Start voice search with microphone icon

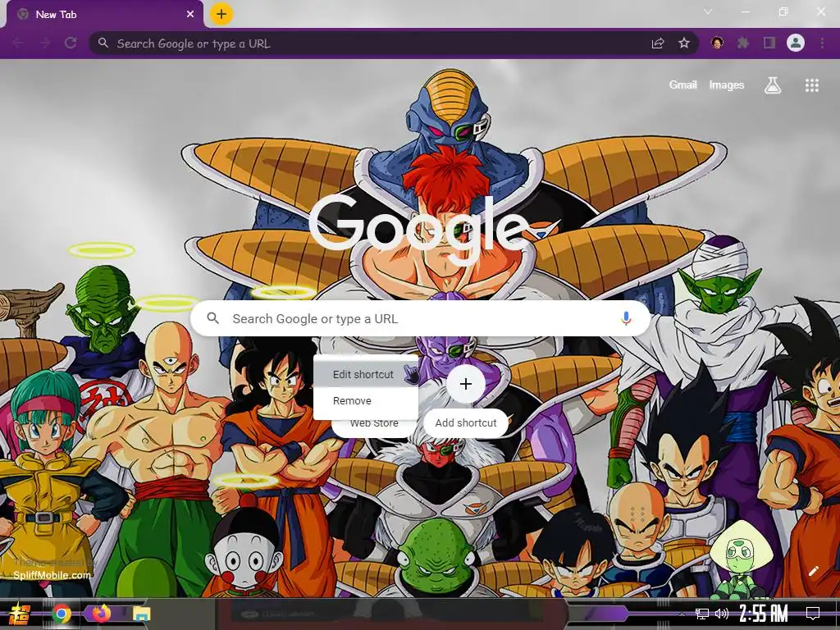[x=626, y=319]
